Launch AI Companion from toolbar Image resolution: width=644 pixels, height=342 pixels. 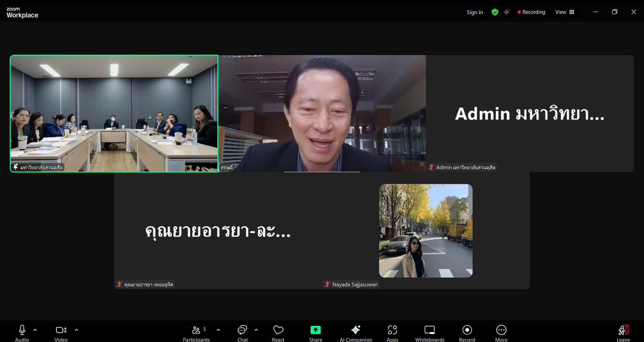[x=356, y=330]
